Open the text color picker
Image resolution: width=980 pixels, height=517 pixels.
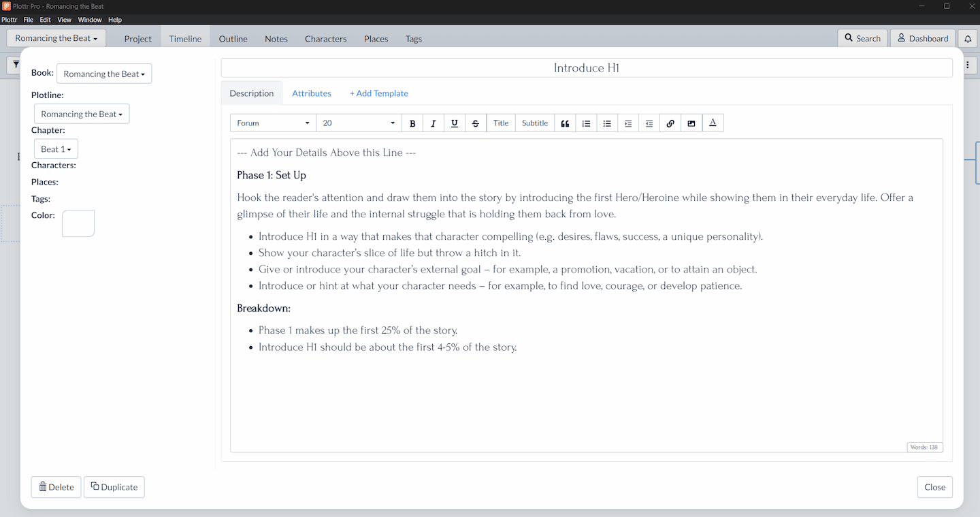coord(713,123)
